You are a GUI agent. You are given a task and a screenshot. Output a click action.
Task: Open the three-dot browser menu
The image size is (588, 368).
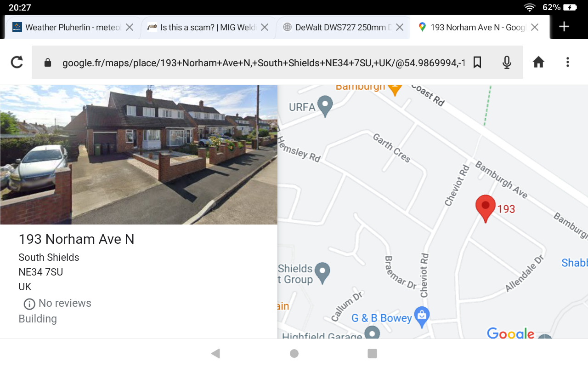568,62
